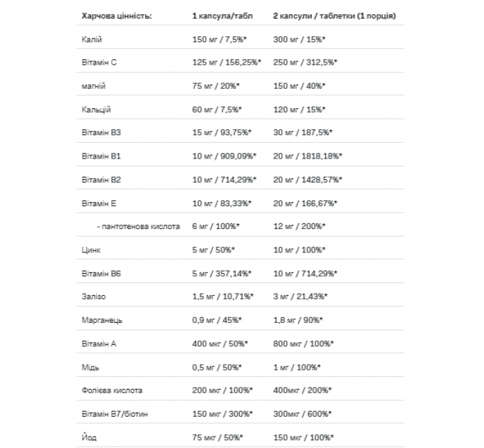Click the 'Вітамін C' row label
The image size is (484, 448).
coord(99,63)
